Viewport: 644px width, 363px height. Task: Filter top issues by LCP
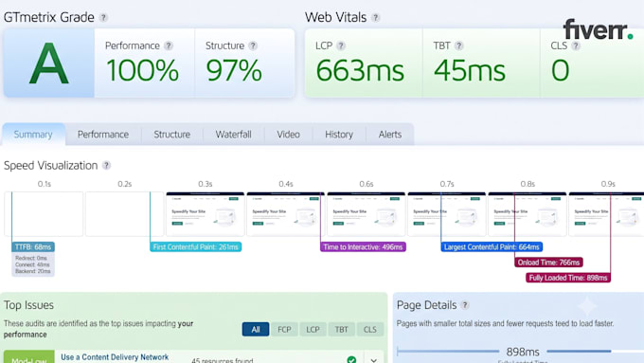313,329
